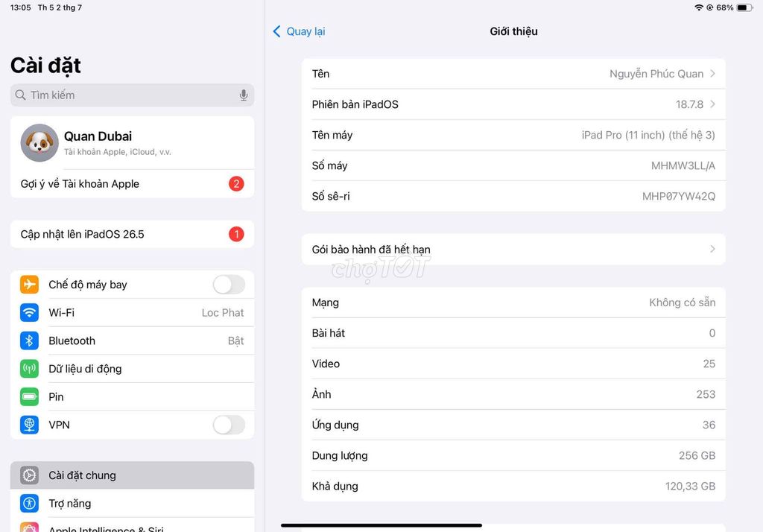Open Wi-Fi settings row

[x=132, y=312]
